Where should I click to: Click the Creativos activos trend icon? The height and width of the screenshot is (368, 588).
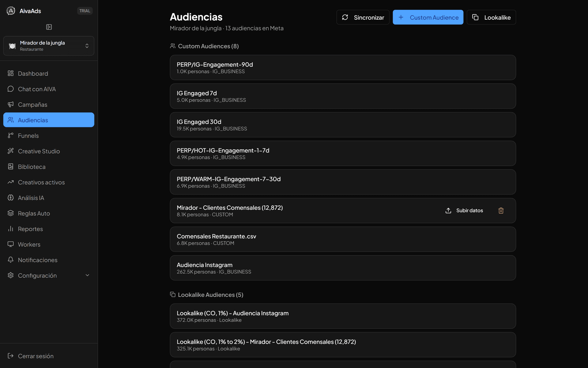point(11,182)
